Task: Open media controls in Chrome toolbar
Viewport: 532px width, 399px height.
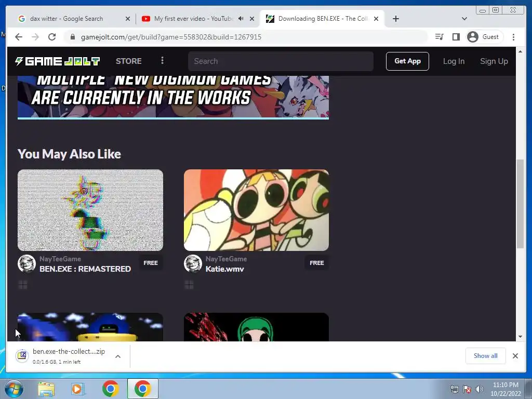Action: tap(440, 37)
